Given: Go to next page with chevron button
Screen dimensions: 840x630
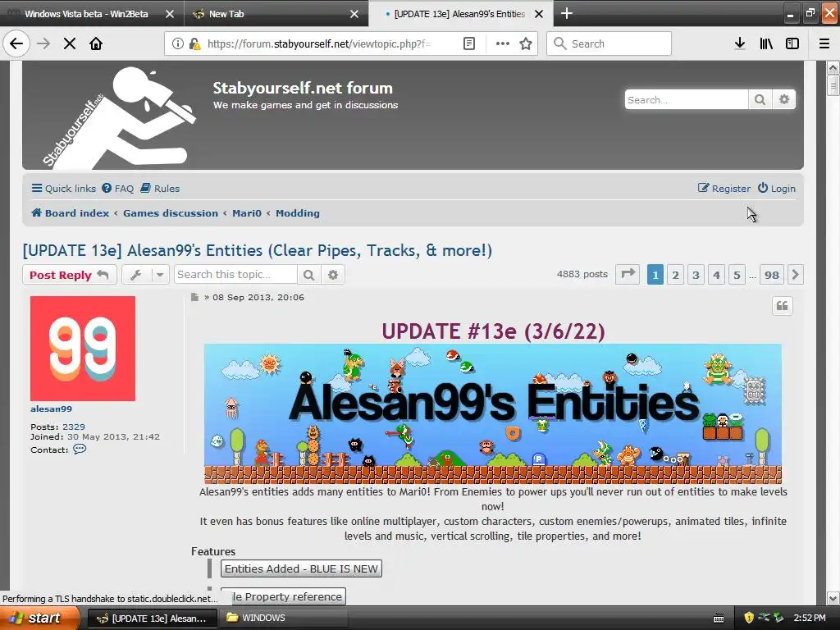Looking at the screenshot, I should tap(796, 275).
